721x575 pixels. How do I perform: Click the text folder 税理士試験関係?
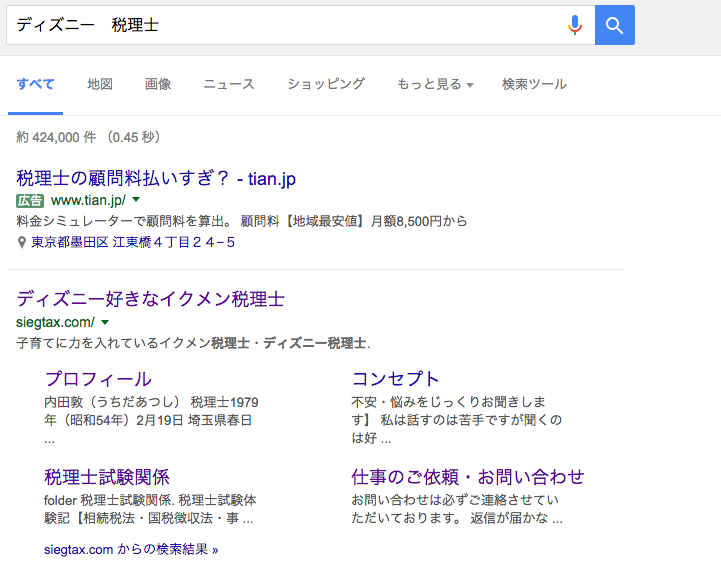pyautogui.click(x=107, y=500)
